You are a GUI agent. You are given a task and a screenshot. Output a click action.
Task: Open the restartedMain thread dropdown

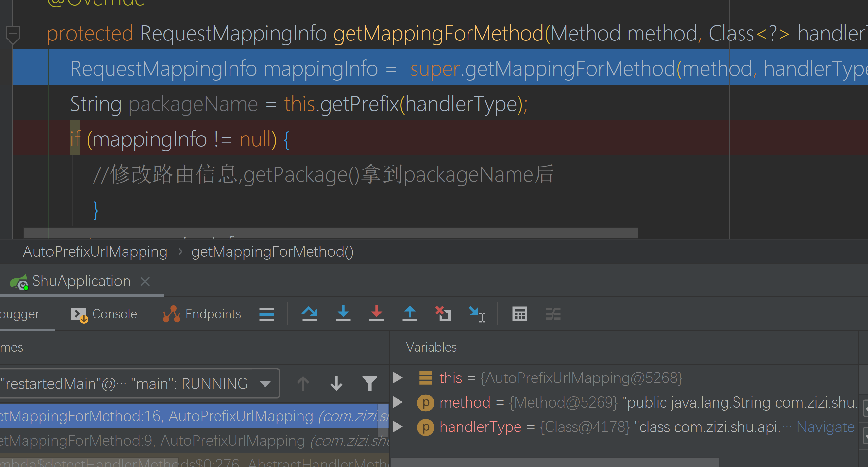coord(265,383)
